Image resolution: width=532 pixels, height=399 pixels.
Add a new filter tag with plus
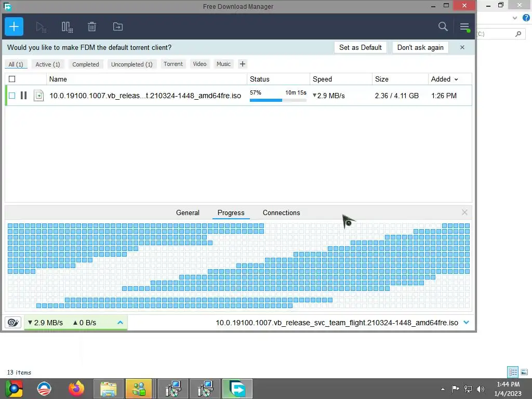(x=242, y=64)
